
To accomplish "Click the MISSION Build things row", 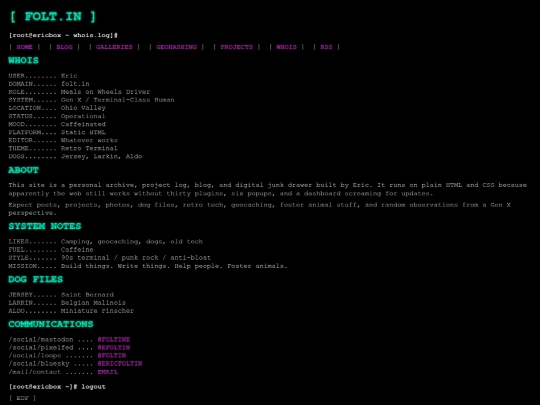I will pos(148,266).
